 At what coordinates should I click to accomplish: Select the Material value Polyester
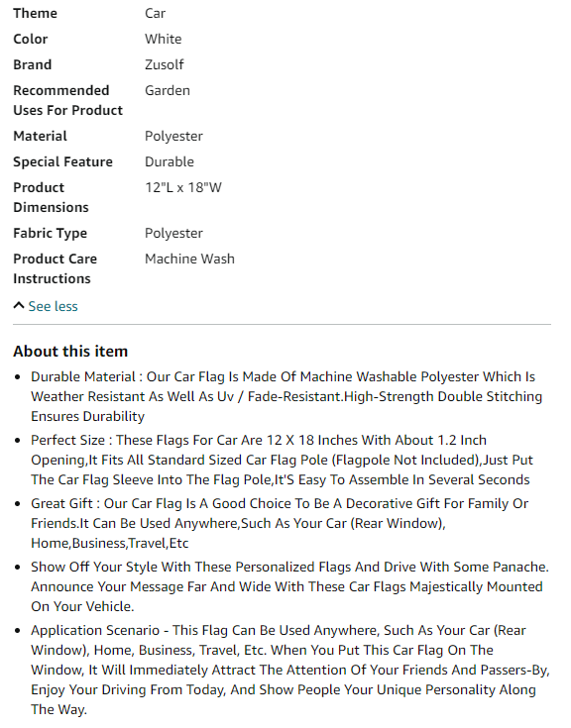(173, 136)
